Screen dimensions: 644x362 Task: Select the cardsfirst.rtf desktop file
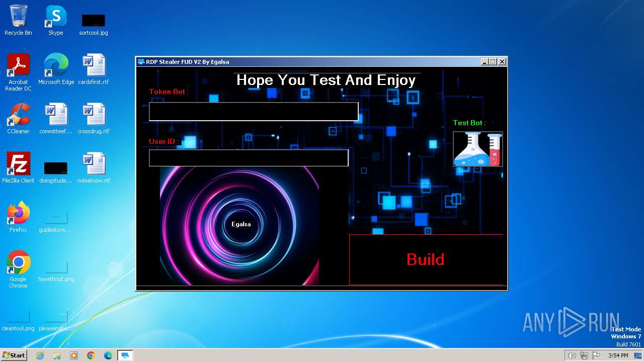[x=94, y=69]
